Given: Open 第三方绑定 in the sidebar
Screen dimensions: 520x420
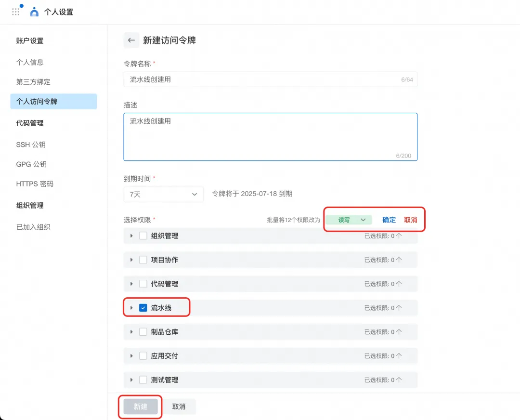Looking at the screenshot, I should coord(33,82).
